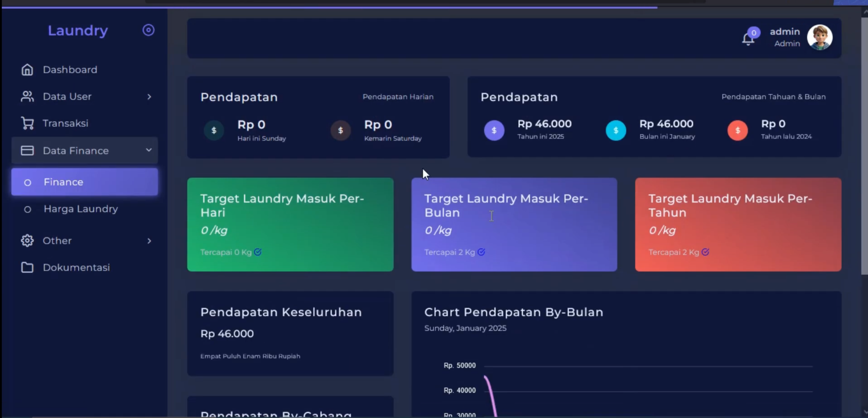Click the Pendapatan Tahuan & Bulan label
Viewport: 868px width, 418px height.
point(773,97)
